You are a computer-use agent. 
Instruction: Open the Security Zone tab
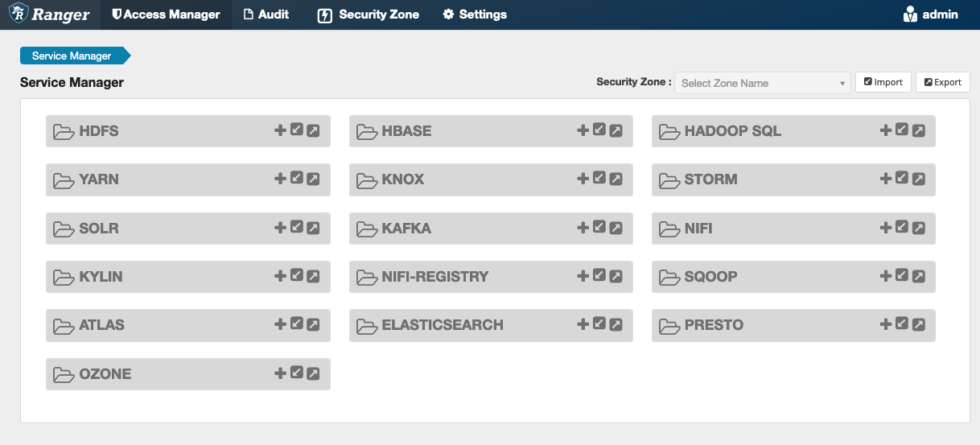coord(369,14)
